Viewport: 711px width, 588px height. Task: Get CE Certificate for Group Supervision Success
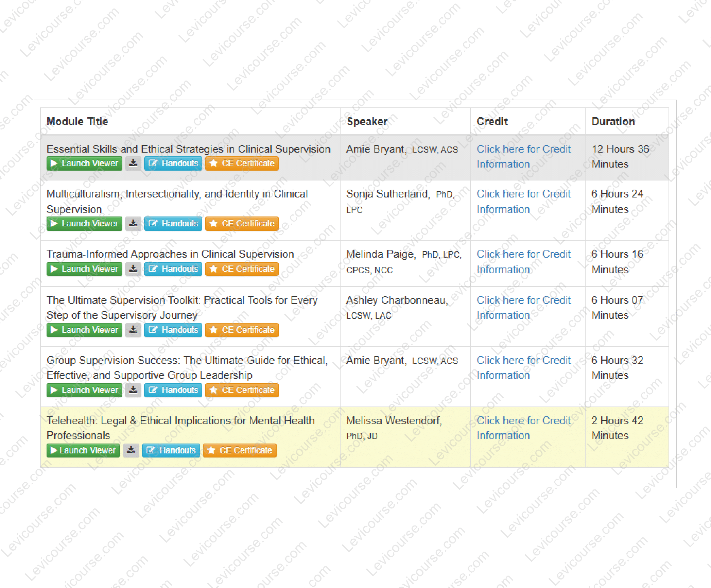[242, 390]
